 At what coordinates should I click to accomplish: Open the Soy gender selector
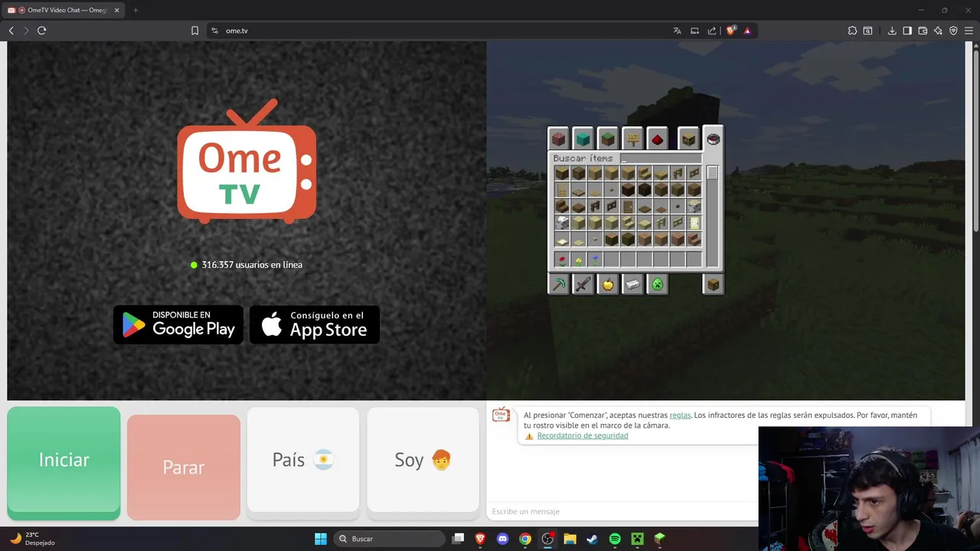(423, 459)
